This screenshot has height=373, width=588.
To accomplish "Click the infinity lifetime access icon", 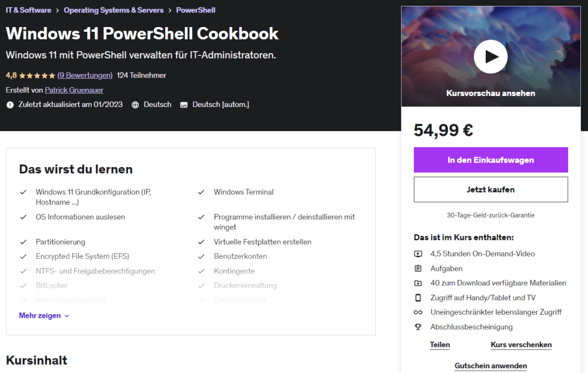I will tap(418, 312).
